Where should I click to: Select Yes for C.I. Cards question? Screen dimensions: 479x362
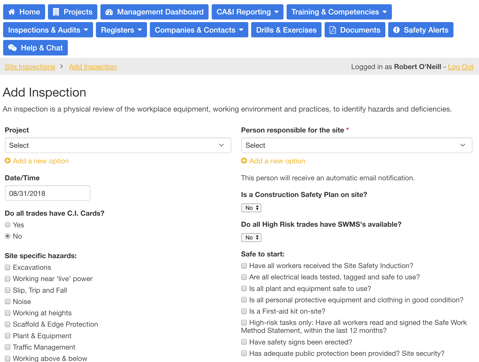[x=8, y=225]
